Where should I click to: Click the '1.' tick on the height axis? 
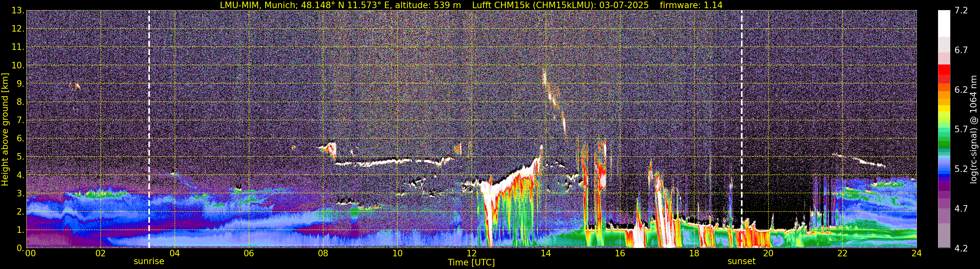click(20, 230)
